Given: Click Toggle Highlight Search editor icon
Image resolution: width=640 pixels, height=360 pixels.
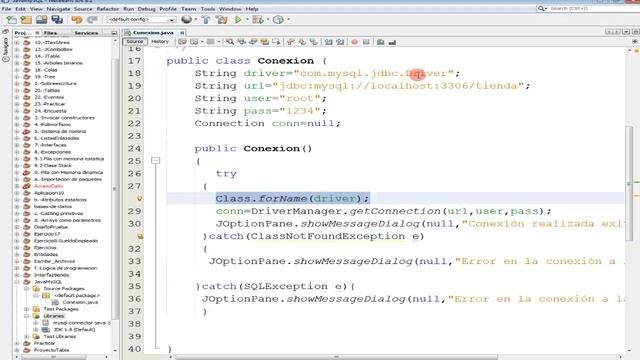Looking at the screenshot, I should 264,42.
